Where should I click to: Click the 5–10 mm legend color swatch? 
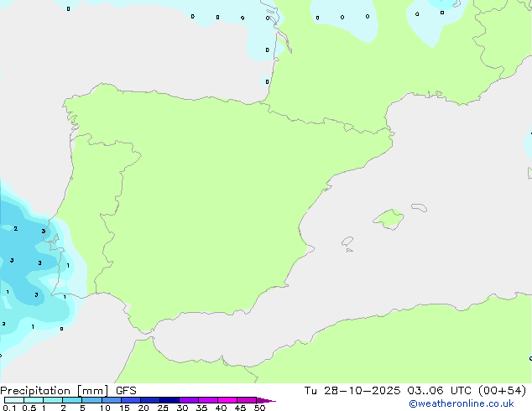tap(91, 400)
